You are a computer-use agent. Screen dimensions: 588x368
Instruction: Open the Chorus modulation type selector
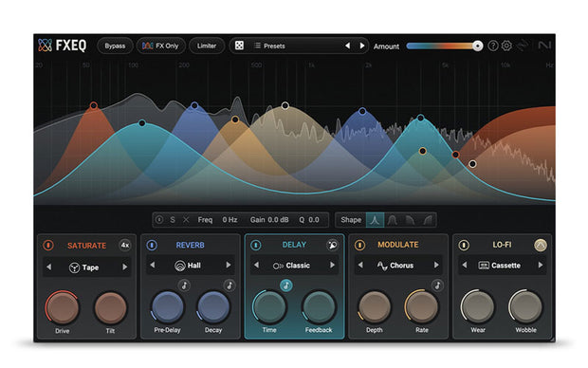tap(395, 266)
